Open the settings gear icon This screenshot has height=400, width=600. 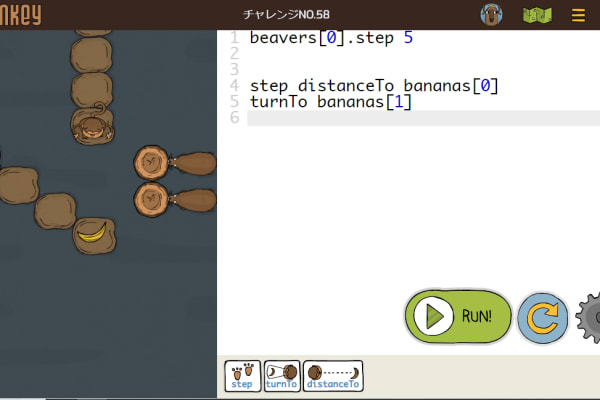tap(590, 318)
